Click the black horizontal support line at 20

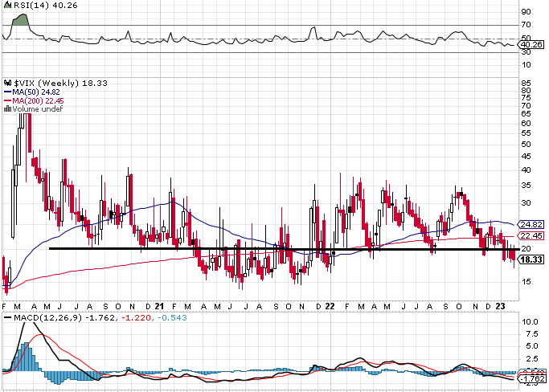[285, 249]
